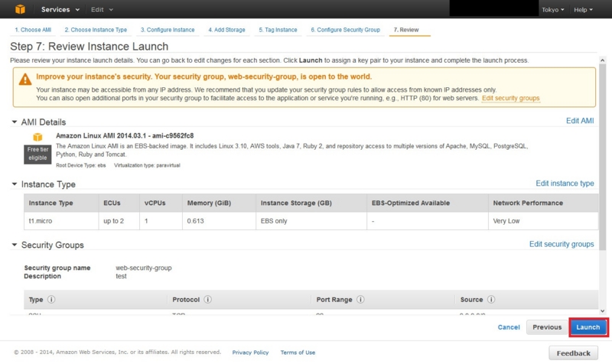Click the info icon next to Port Range

[360, 299]
